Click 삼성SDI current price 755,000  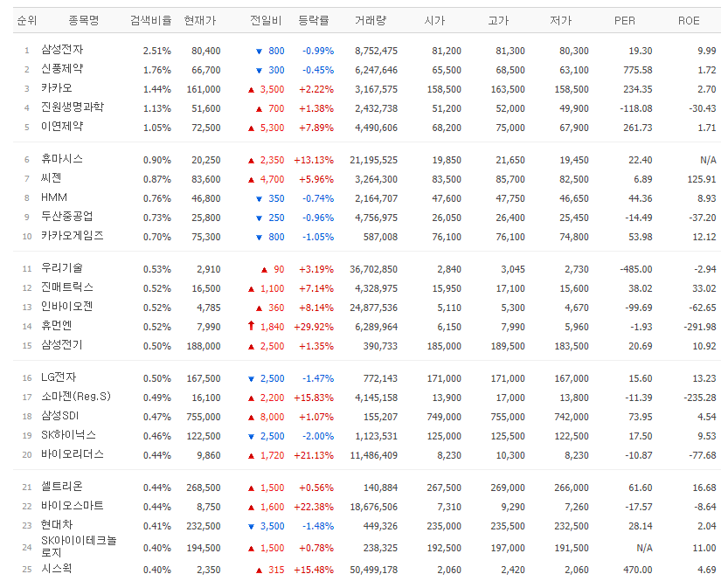click(x=204, y=418)
